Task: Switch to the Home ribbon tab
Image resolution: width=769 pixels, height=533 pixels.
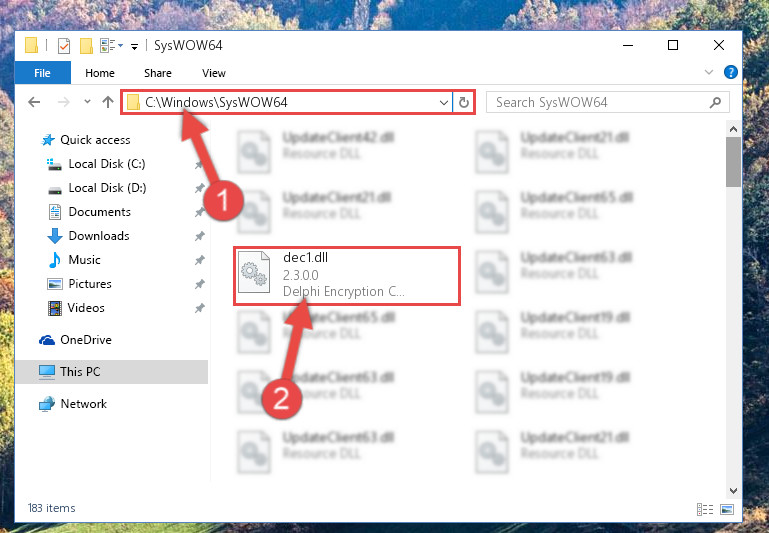Action: 100,73
